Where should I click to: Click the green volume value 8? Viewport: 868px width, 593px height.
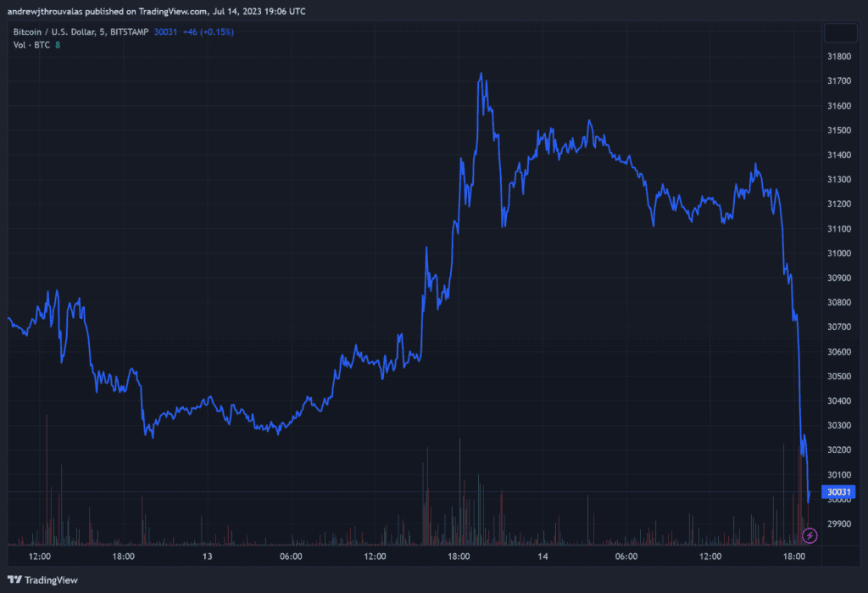point(57,45)
